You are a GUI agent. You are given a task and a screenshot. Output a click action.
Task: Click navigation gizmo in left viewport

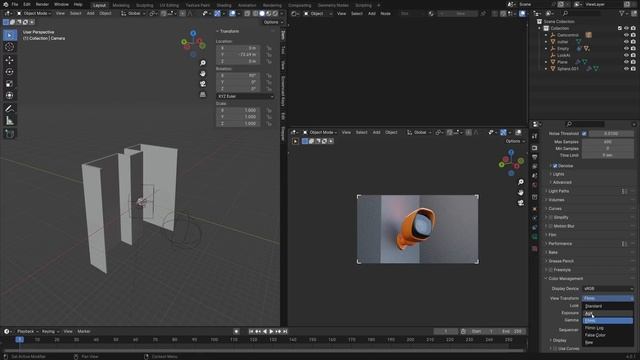(193, 42)
